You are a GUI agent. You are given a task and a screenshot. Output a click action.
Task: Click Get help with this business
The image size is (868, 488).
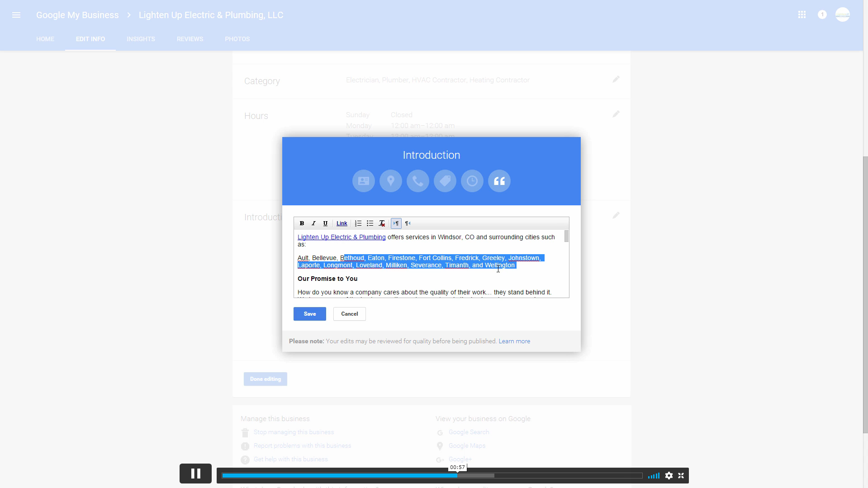290,460
